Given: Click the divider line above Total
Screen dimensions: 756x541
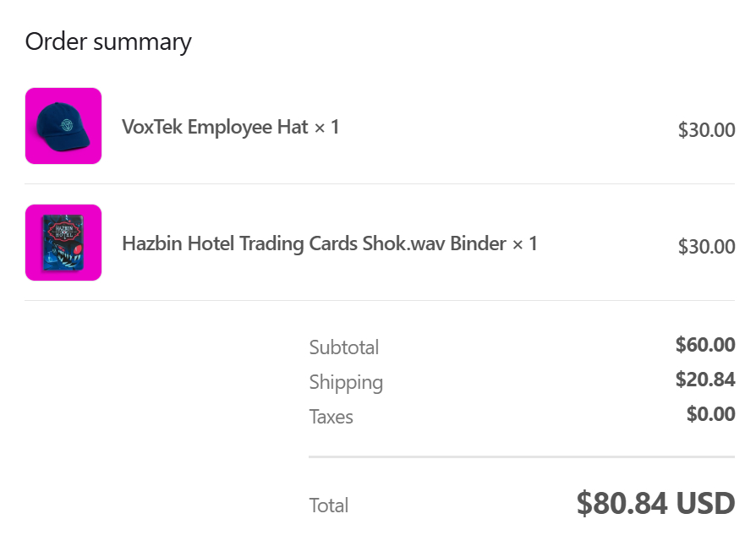Looking at the screenshot, I should coord(522,456).
